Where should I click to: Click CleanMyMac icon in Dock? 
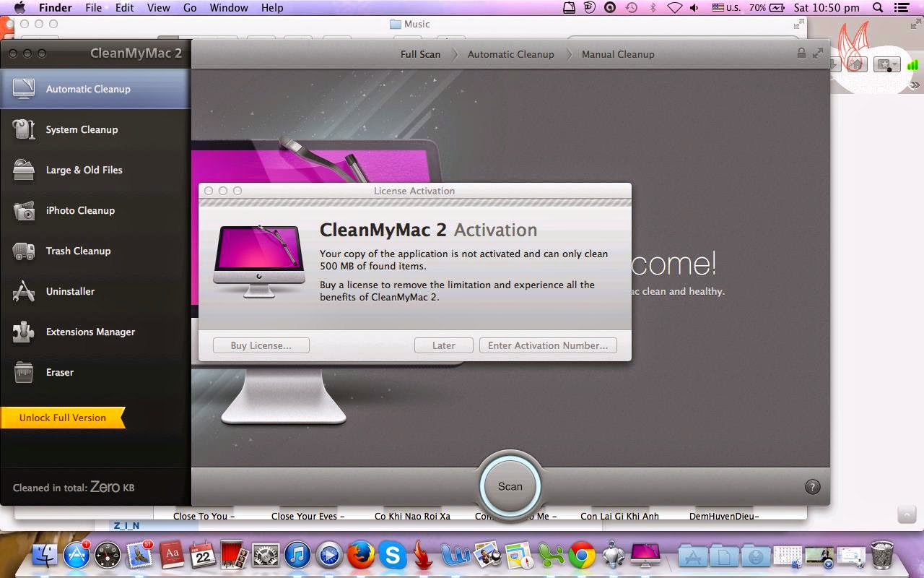(x=645, y=555)
